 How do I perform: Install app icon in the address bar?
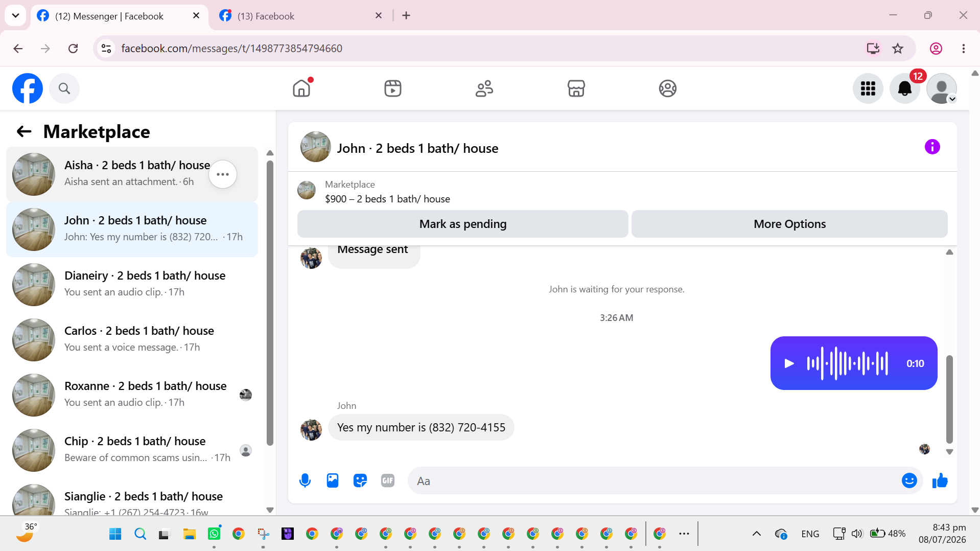pos(873,49)
